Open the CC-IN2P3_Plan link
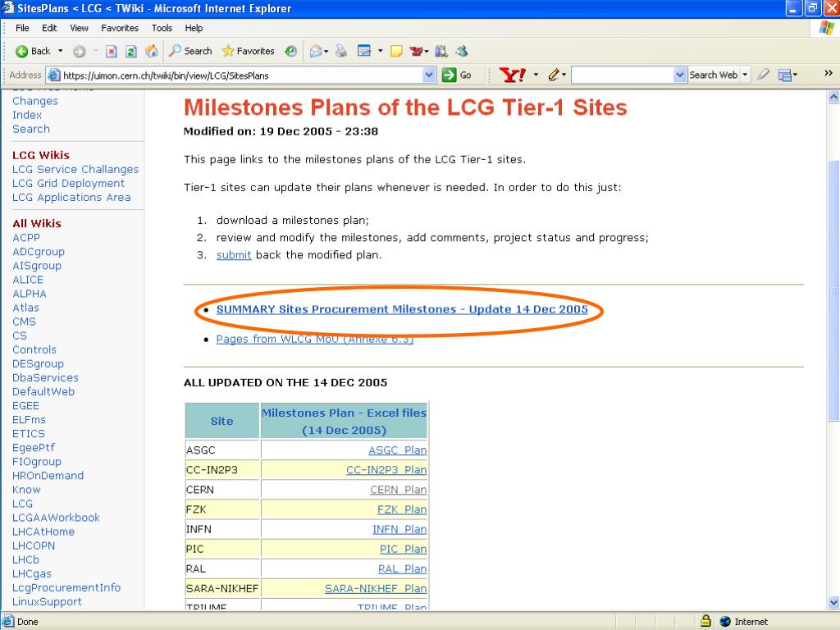 tap(386, 470)
